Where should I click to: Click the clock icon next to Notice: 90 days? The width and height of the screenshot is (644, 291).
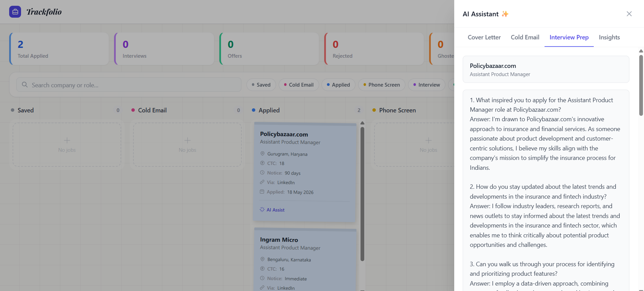tap(262, 172)
